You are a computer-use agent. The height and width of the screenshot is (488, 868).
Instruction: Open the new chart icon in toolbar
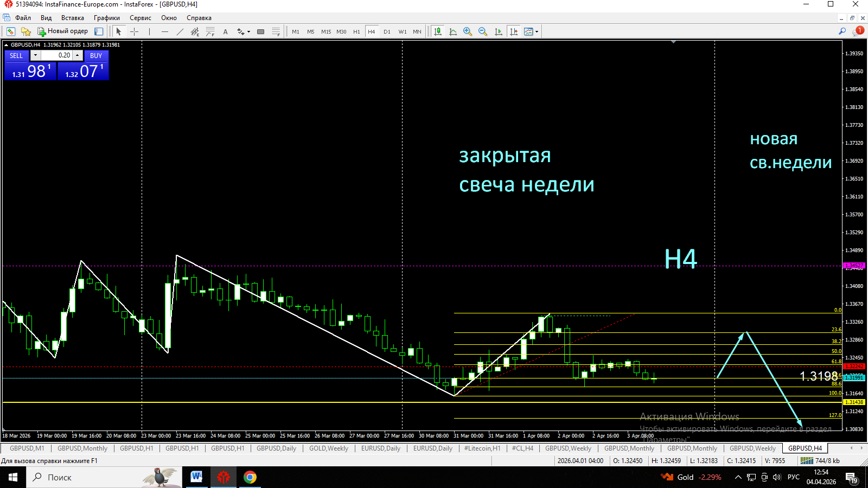pyautogui.click(x=10, y=31)
